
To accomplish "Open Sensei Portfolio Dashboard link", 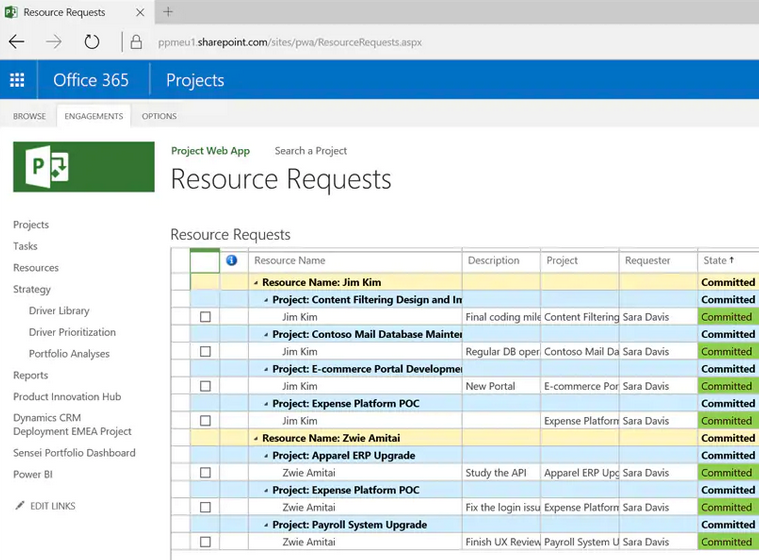I will point(75,453).
